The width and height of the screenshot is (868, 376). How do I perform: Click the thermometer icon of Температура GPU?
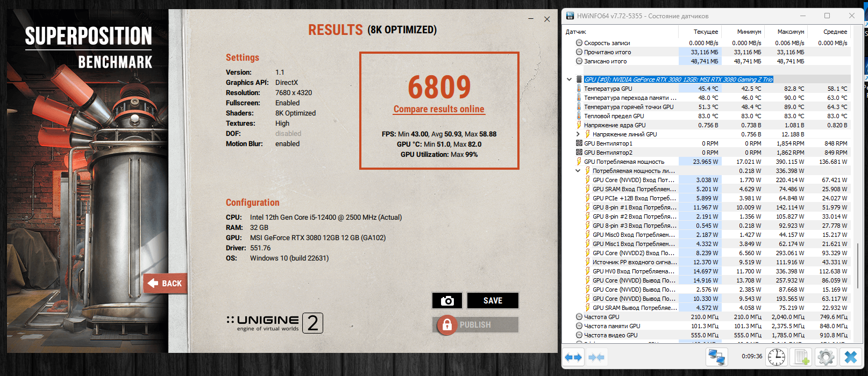(579, 89)
